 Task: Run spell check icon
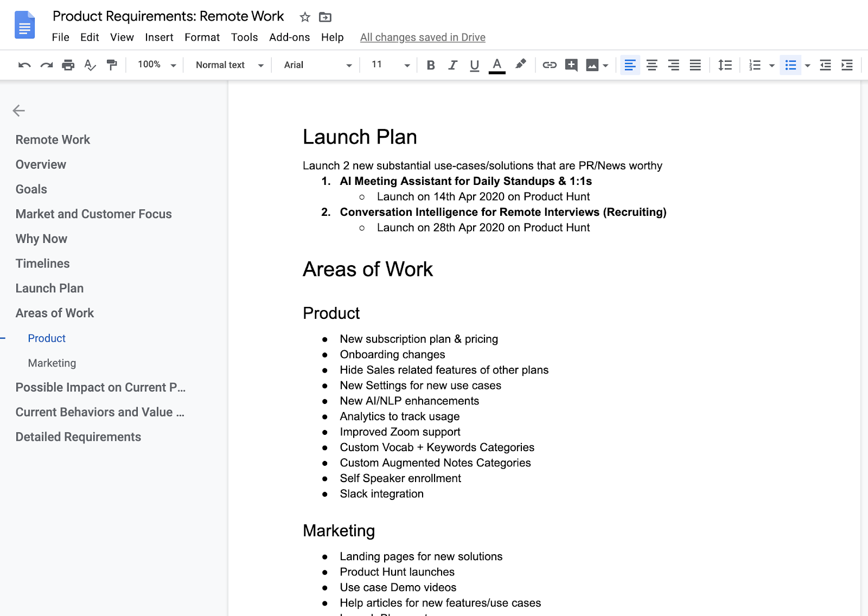pos(90,65)
